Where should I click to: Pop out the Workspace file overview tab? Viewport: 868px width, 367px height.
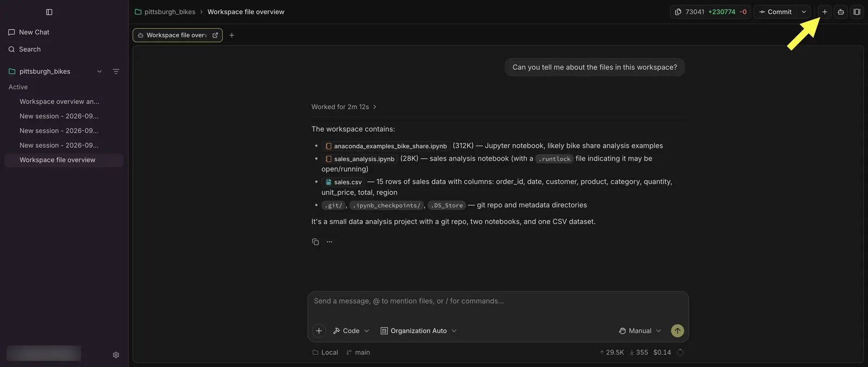click(215, 35)
